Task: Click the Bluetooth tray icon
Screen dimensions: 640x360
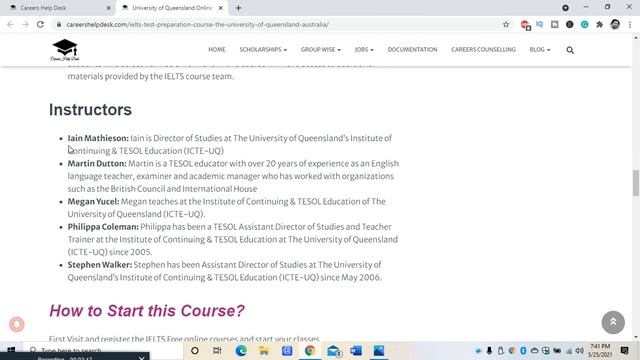Action: point(523,351)
